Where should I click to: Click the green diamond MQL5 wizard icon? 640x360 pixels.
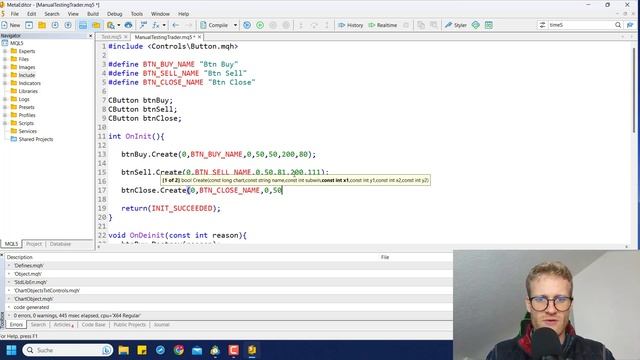[x=476, y=25]
